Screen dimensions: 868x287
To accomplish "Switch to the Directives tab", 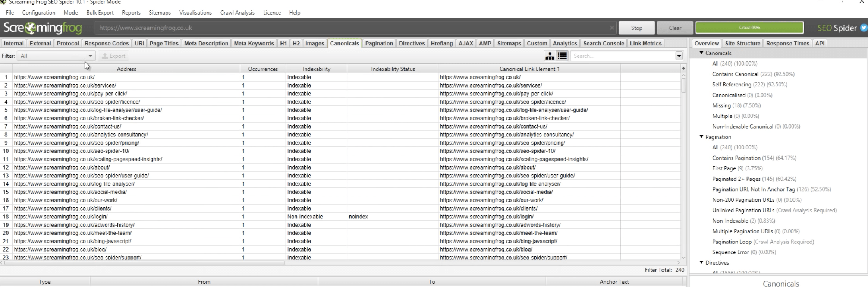I will (x=412, y=43).
